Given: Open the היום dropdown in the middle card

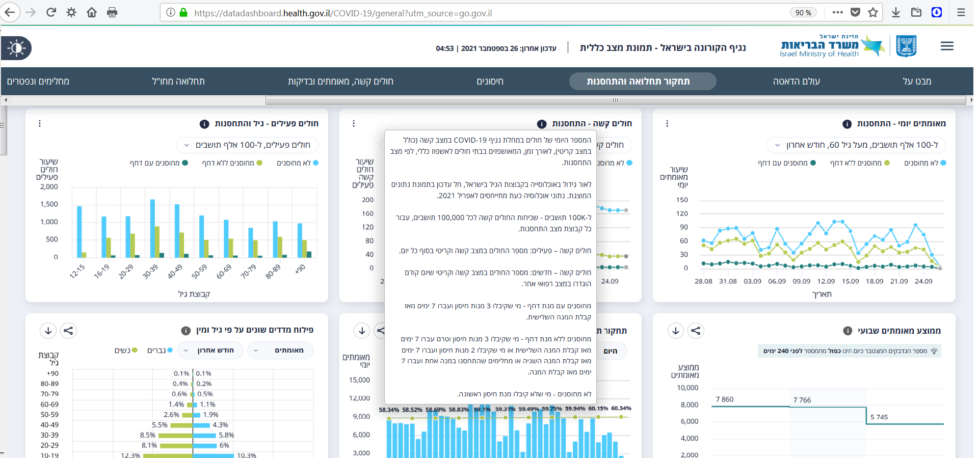Looking at the screenshot, I should coord(612,351).
